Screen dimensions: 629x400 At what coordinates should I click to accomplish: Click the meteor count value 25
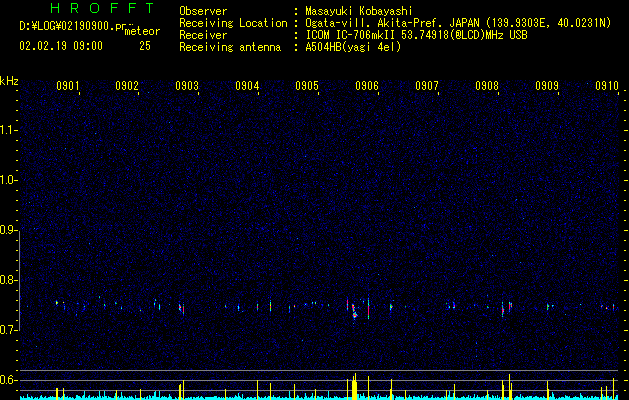pyautogui.click(x=145, y=46)
